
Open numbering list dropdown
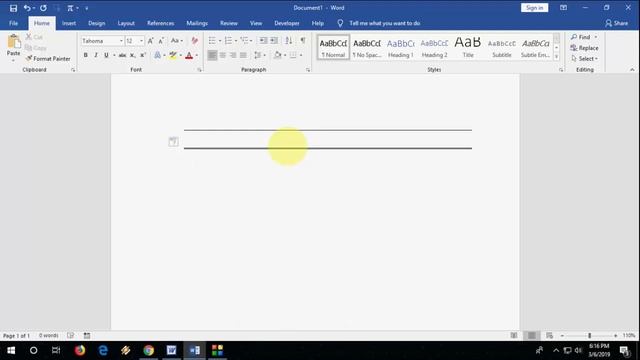[x=236, y=41]
